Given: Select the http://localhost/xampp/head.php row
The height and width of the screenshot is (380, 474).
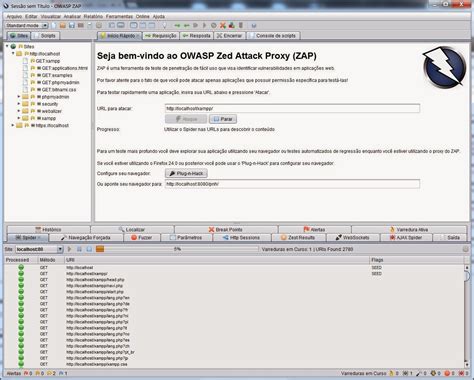Looking at the screenshot, I should click(x=234, y=280).
